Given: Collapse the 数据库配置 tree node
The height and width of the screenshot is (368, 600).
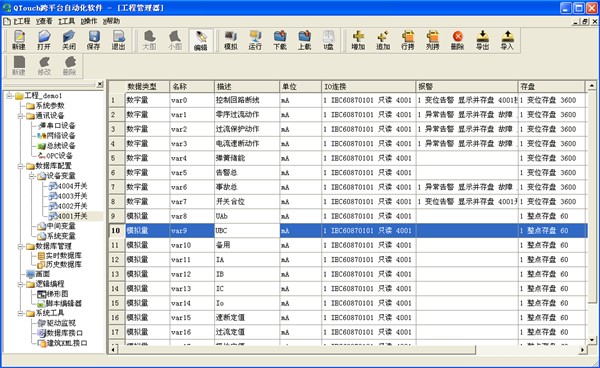Looking at the screenshot, I should [20, 166].
